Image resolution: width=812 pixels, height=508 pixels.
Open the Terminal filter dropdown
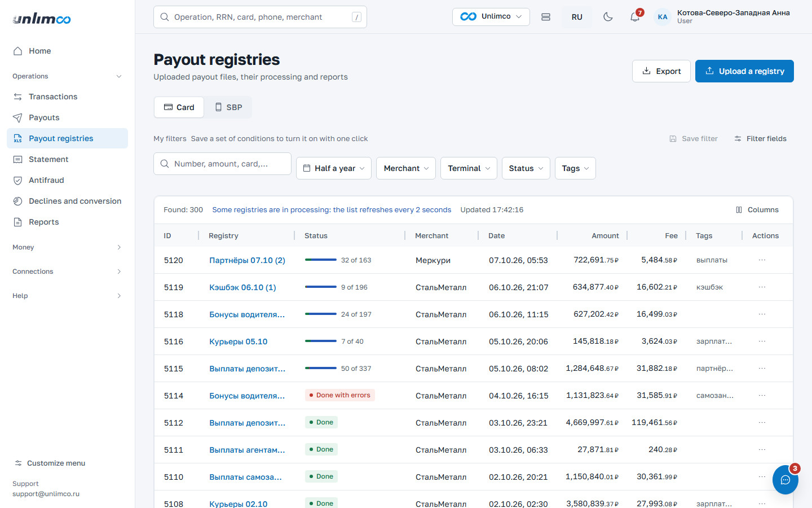[469, 168]
